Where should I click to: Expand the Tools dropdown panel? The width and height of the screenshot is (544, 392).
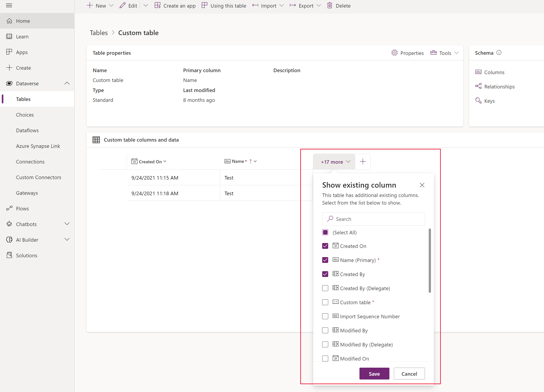click(x=445, y=52)
